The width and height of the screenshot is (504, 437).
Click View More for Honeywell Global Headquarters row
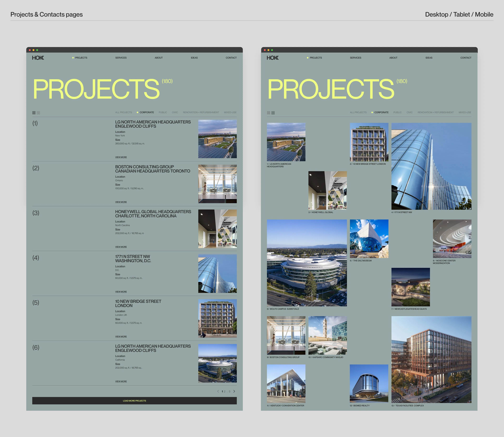click(121, 247)
